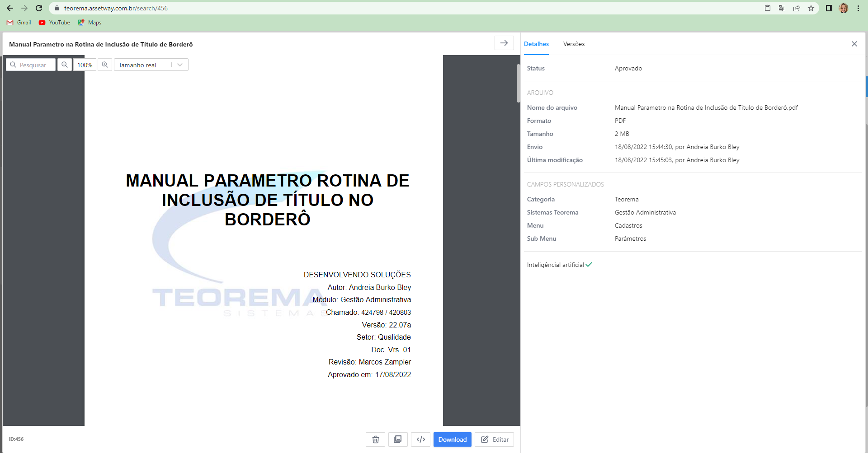Click the share page icon
The width and height of the screenshot is (868, 453).
click(797, 8)
